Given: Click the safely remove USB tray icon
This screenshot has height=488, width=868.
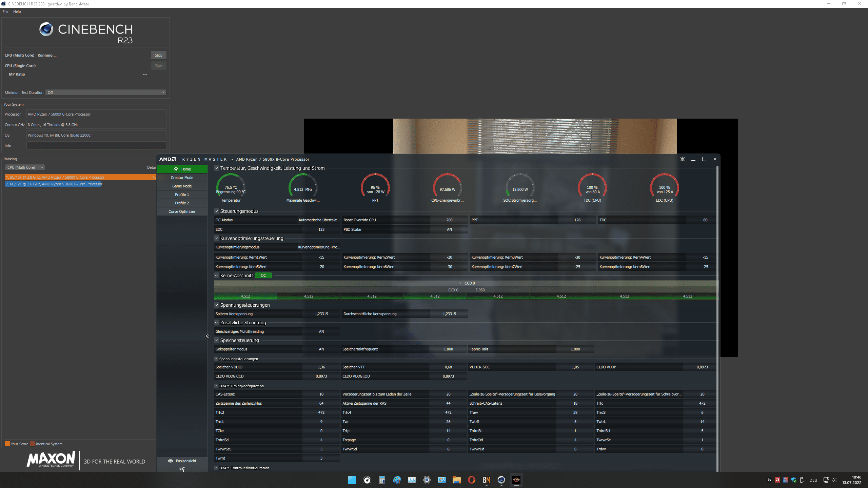Looking at the screenshot, I should click(x=802, y=480).
